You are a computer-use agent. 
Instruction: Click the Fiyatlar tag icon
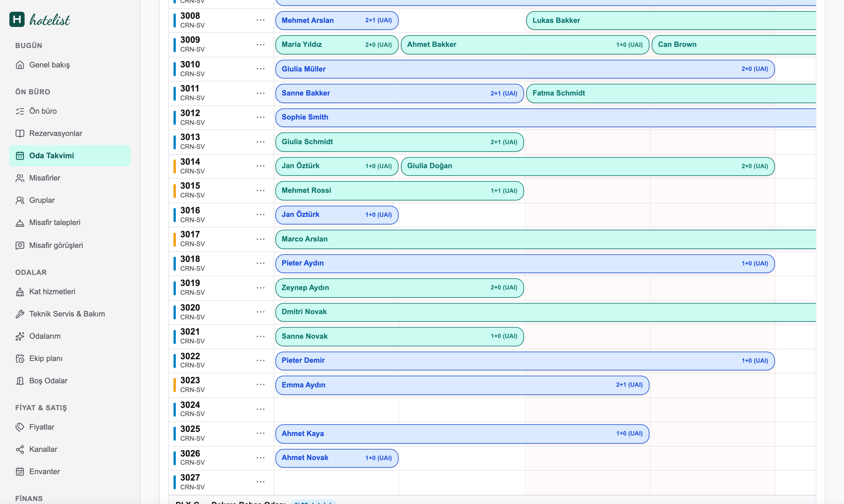pos(20,427)
